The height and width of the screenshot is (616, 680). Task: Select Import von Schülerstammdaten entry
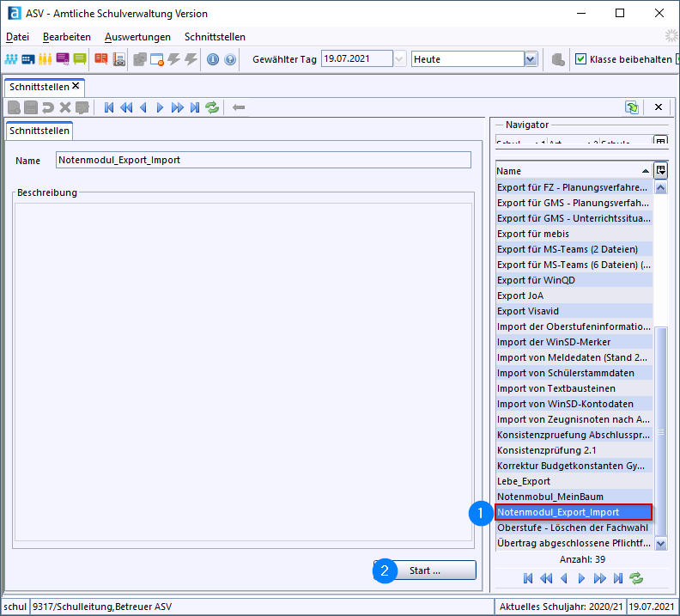pyautogui.click(x=574, y=373)
